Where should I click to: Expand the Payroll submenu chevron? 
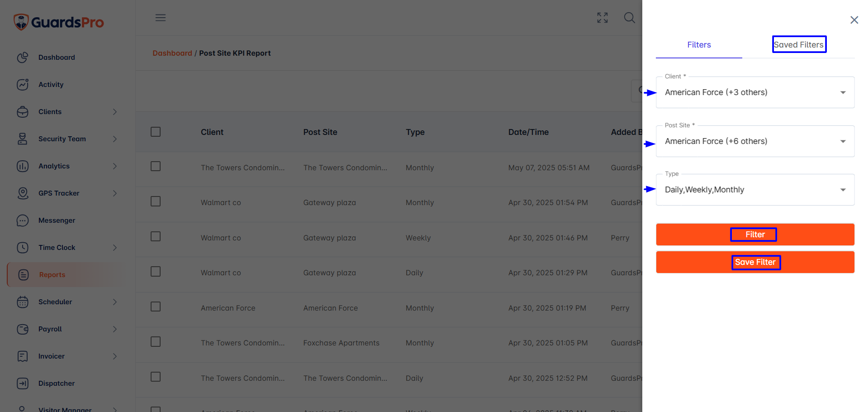click(x=115, y=329)
